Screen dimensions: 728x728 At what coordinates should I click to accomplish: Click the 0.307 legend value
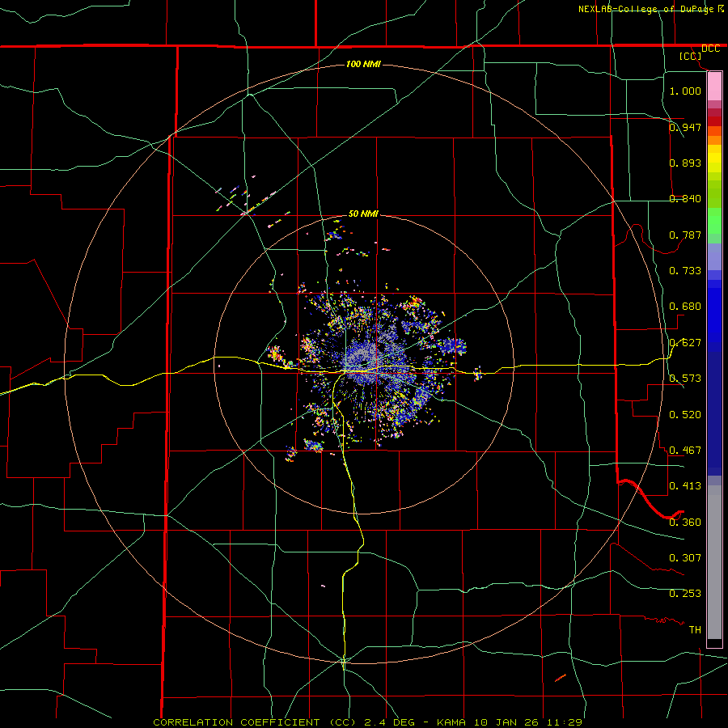pyautogui.click(x=685, y=557)
